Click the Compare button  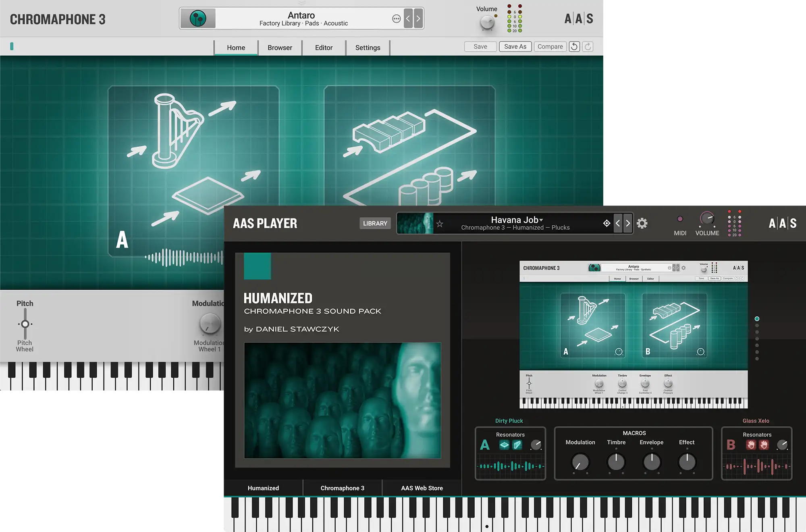(x=550, y=47)
